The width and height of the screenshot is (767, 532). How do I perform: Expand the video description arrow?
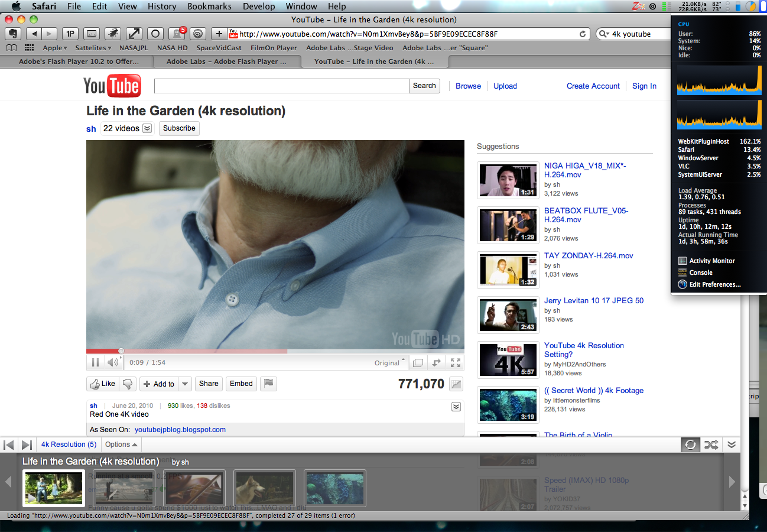pyautogui.click(x=456, y=406)
